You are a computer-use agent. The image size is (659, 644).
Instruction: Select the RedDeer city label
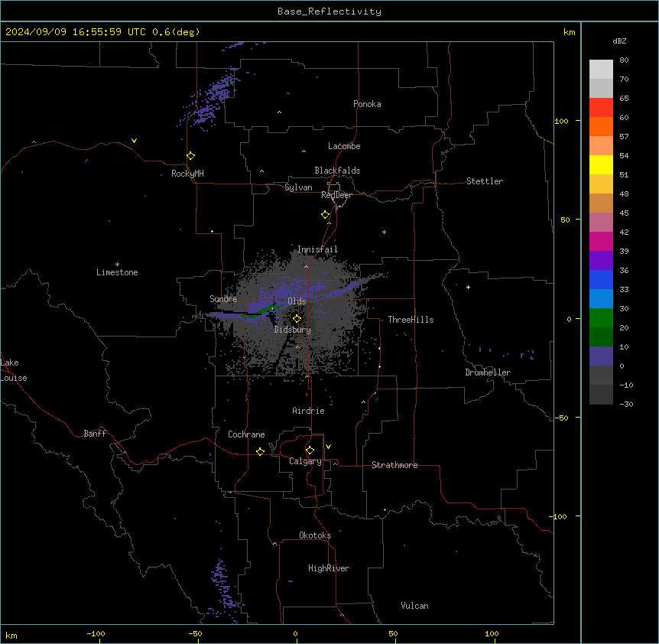coord(336,195)
